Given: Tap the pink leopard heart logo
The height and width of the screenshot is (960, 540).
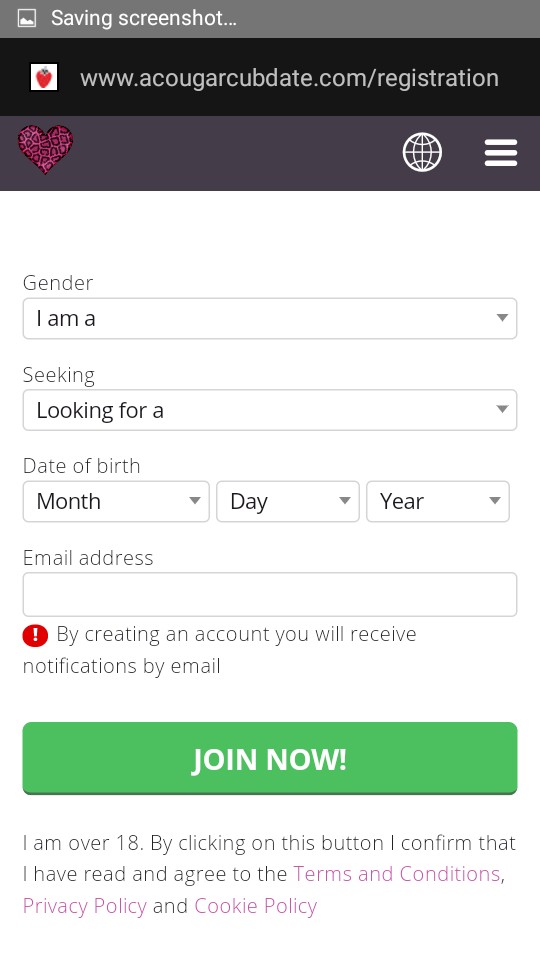Looking at the screenshot, I should pos(45,149).
